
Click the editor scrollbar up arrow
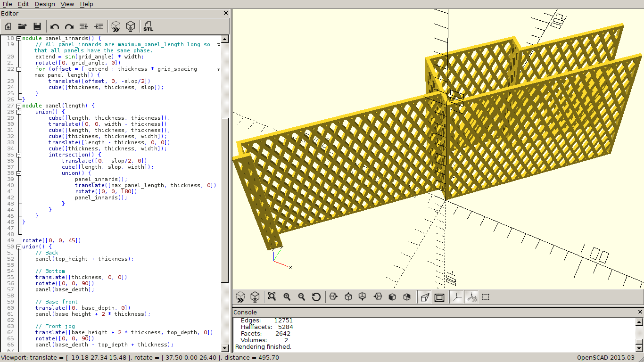click(225, 40)
